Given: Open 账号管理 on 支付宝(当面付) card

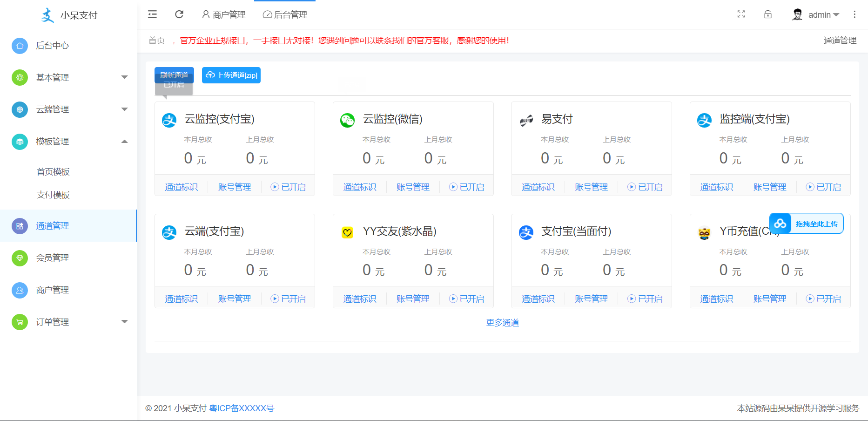Looking at the screenshot, I should pos(591,299).
